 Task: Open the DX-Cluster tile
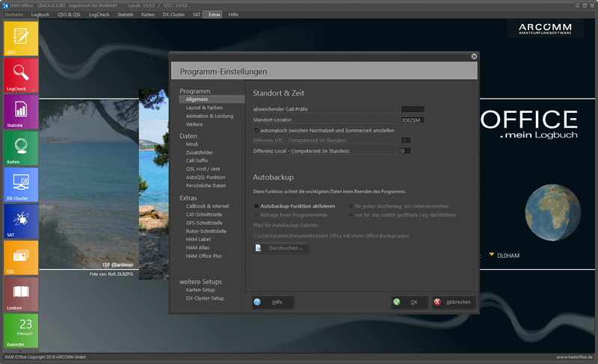click(21, 185)
